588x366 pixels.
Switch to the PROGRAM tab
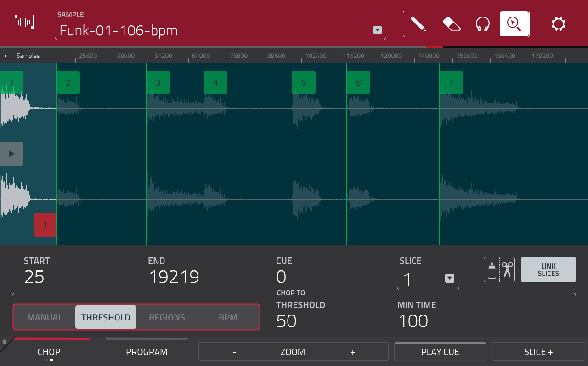click(x=147, y=351)
